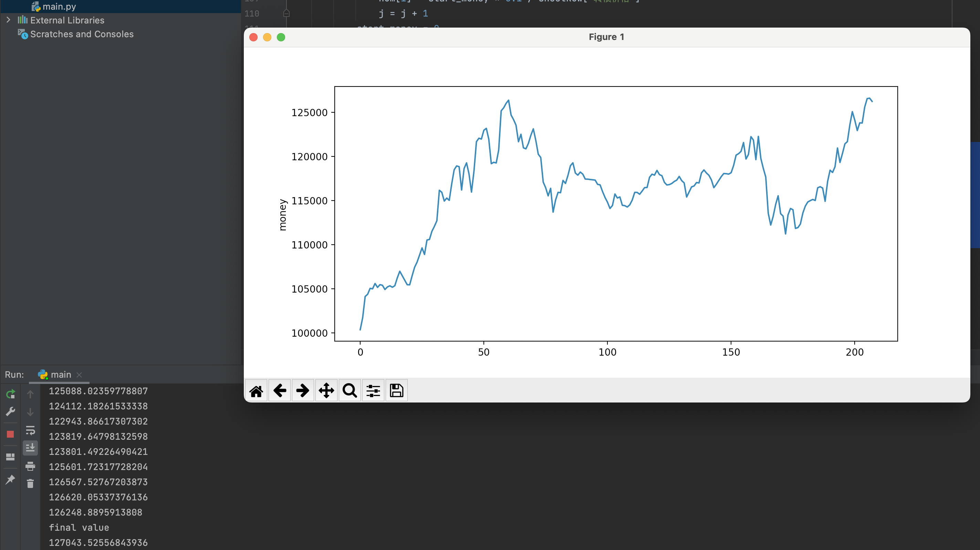Toggle soft-wrap in run console
The height and width of the screenshot is (550, 980).
click(30, 430)
